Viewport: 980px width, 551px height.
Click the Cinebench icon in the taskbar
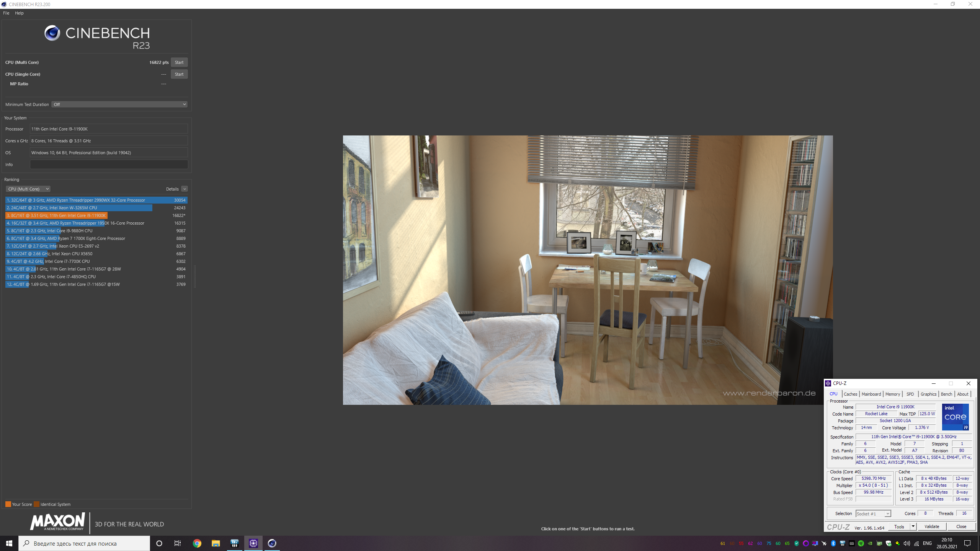point(272,543)
